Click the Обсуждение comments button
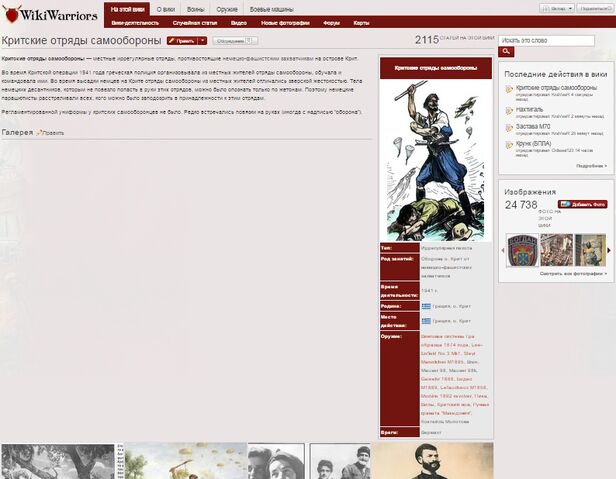Viewport: 616px width, 479px height. [x=235, y=40]
